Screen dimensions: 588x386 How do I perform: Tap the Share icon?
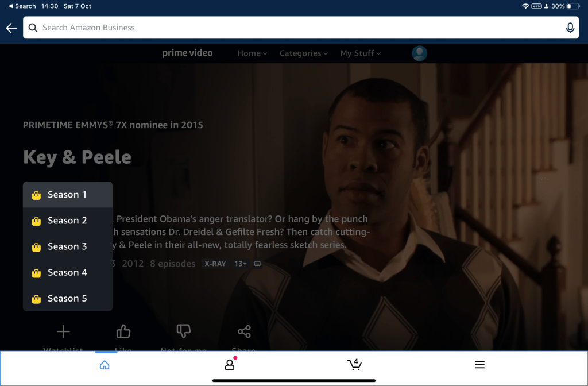[243, 331]
